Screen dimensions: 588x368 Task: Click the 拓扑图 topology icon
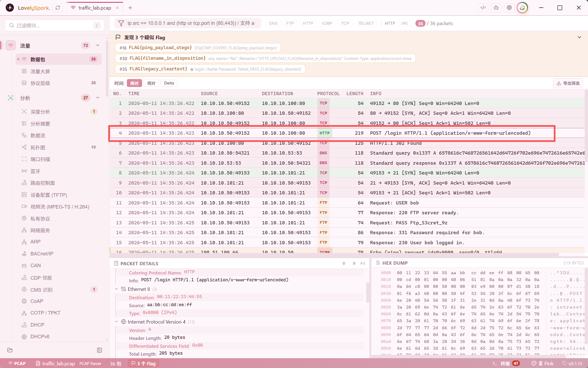24,147
